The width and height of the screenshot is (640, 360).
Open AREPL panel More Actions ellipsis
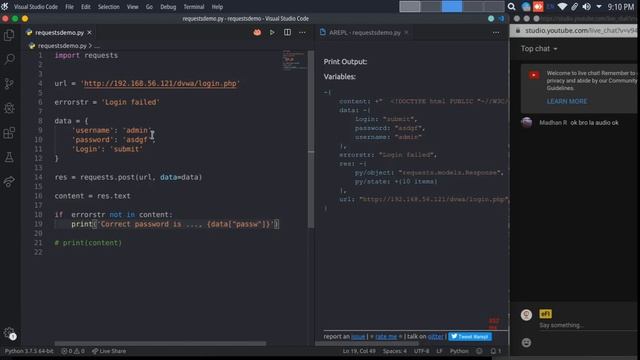point(496,33)
